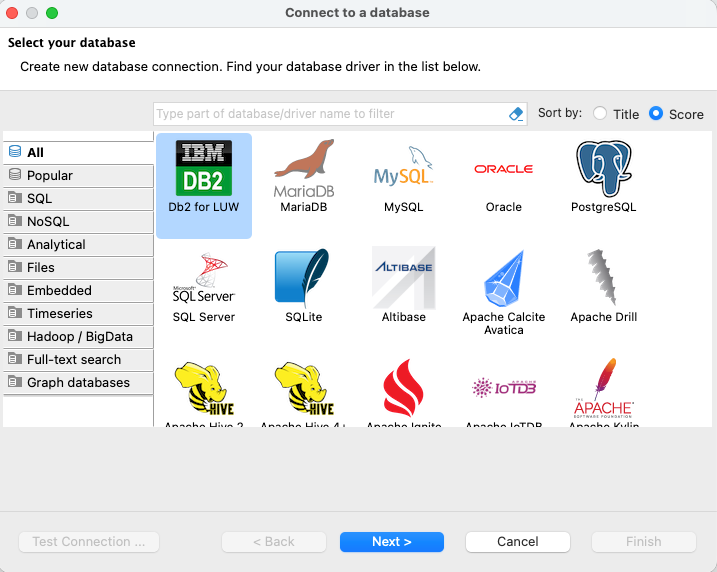Sort drivers by Title

pos(600,113)
